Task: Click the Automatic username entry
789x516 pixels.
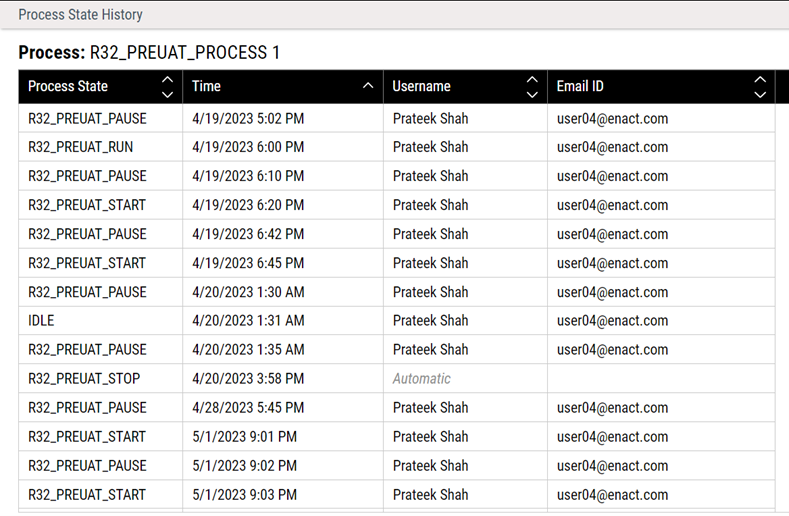Action: pyautogui.click(x=421, y=379)
